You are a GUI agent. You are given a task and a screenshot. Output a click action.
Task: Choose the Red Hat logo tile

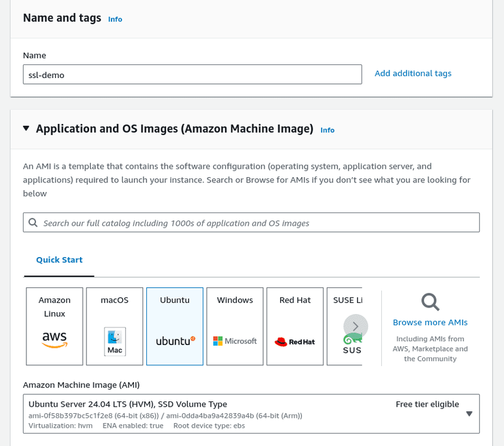pos(295,326)
